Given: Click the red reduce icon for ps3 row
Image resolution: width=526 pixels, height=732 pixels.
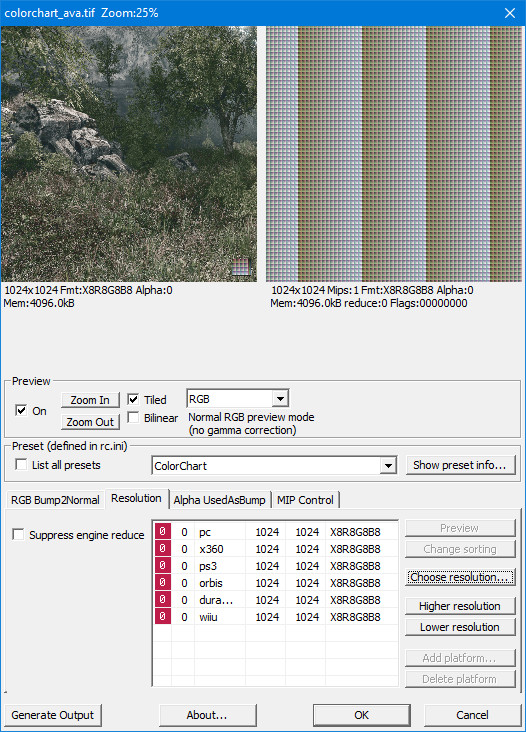Looking at the screenshot, I should coord(162,565).
